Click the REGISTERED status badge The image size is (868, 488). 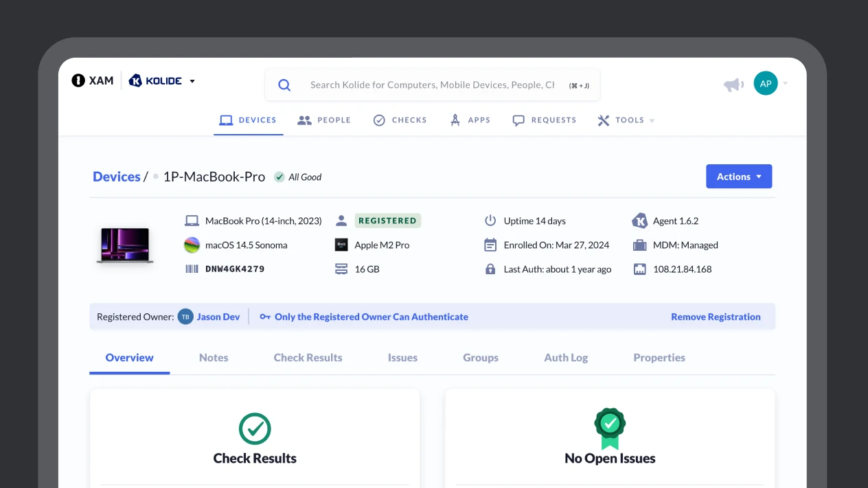pos(387,221)
